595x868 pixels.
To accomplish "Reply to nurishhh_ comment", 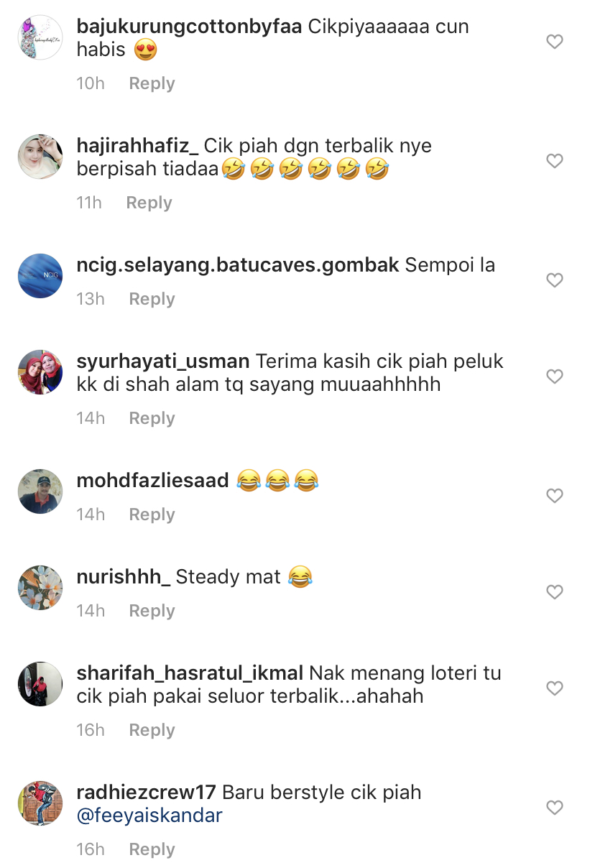I will [152, 611].
